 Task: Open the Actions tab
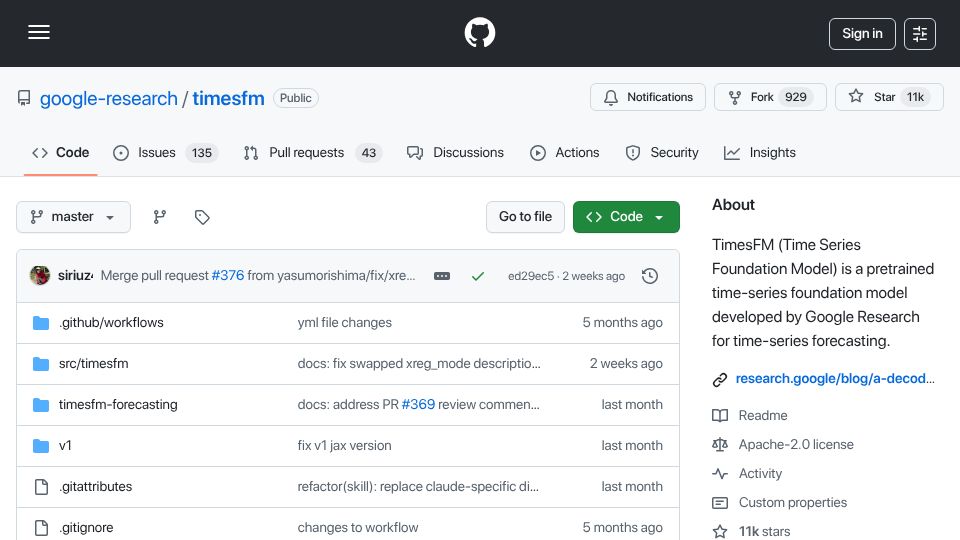pyautogui.click(x=564, y=152)
